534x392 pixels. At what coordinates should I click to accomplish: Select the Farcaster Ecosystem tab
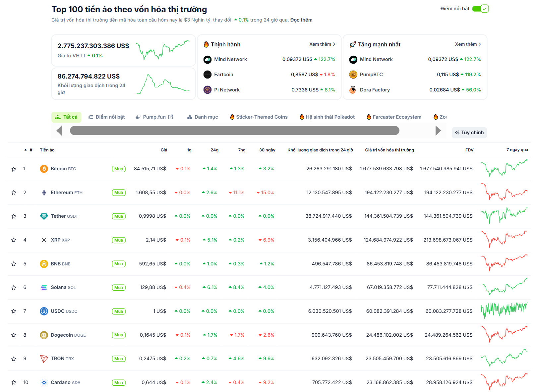coord(394,117)
